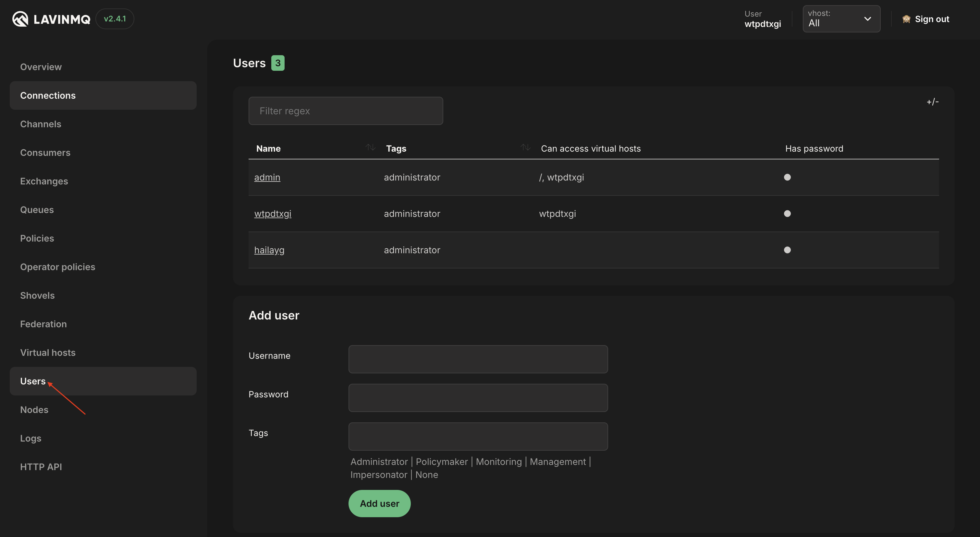Insert the Impersonator tag suggestion
Screen dimensions: 980x537
378,475
